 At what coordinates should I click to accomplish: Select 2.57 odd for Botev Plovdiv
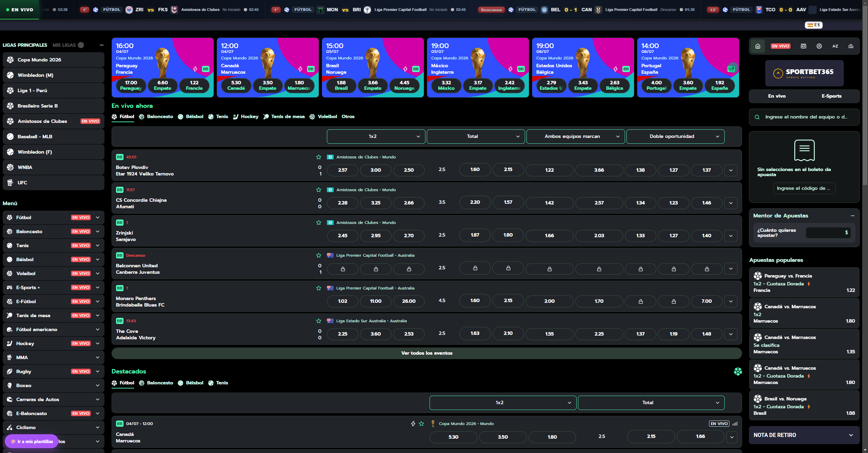tap(343, 170)
